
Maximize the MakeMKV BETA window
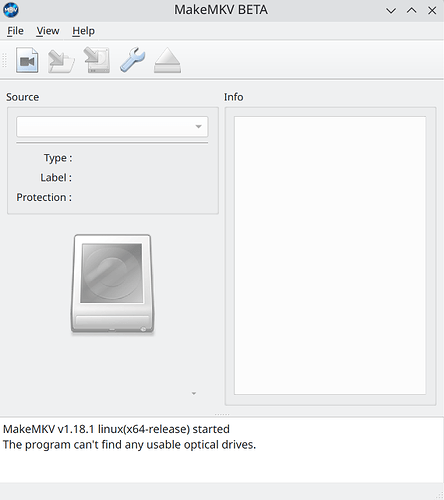[412, 11]
